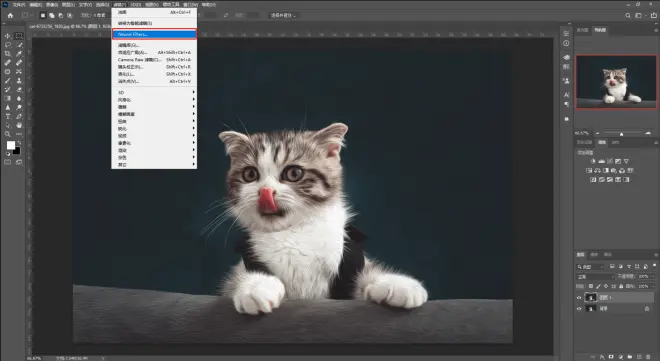Viewport: 660px width, 361px height.
Task: Open the cat jpg document tab
Action: pos(69,26)
